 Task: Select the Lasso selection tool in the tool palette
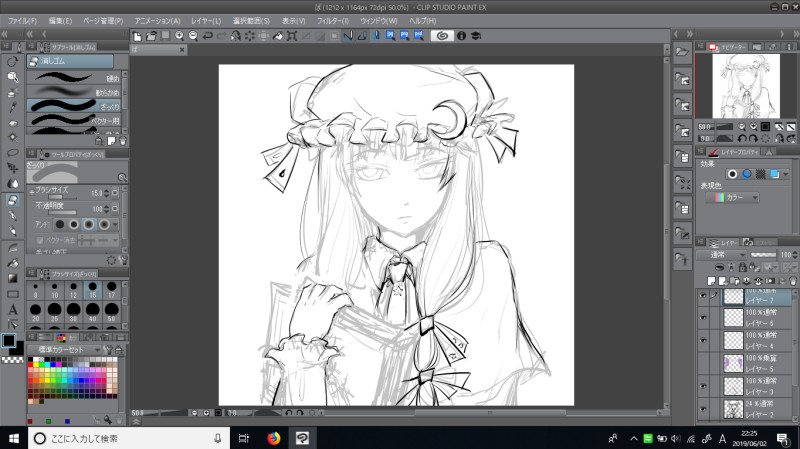click(12, 153)
